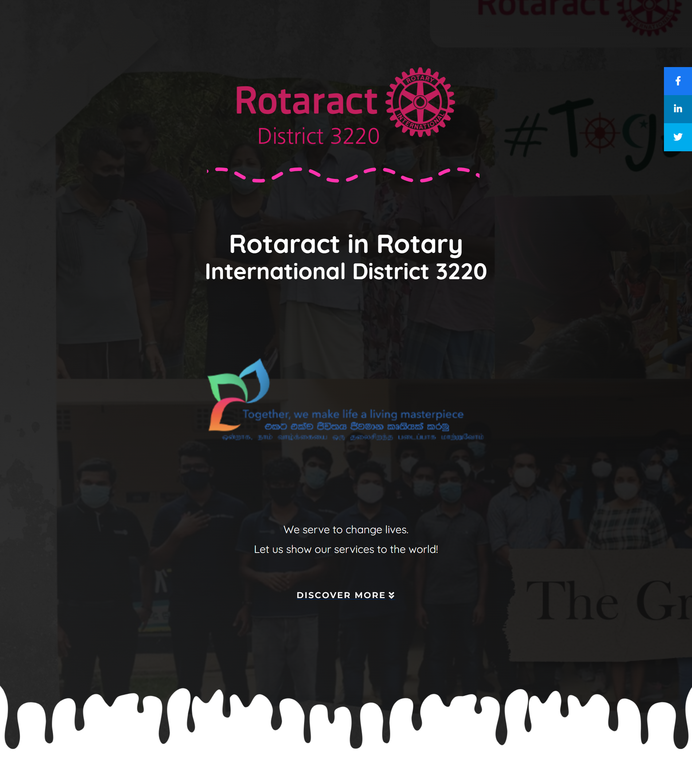Screen dimensions: 692x784
Task: Share page via Twitter icon
Action: pyautogui.click(x=678, y=137)
